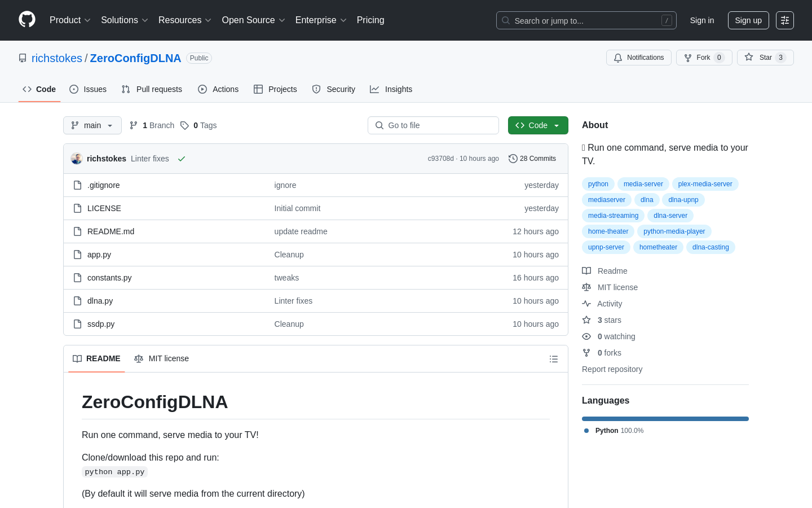
Task: Open the ZeroConfigDLNA repository title link
Action: coord(135,58)
